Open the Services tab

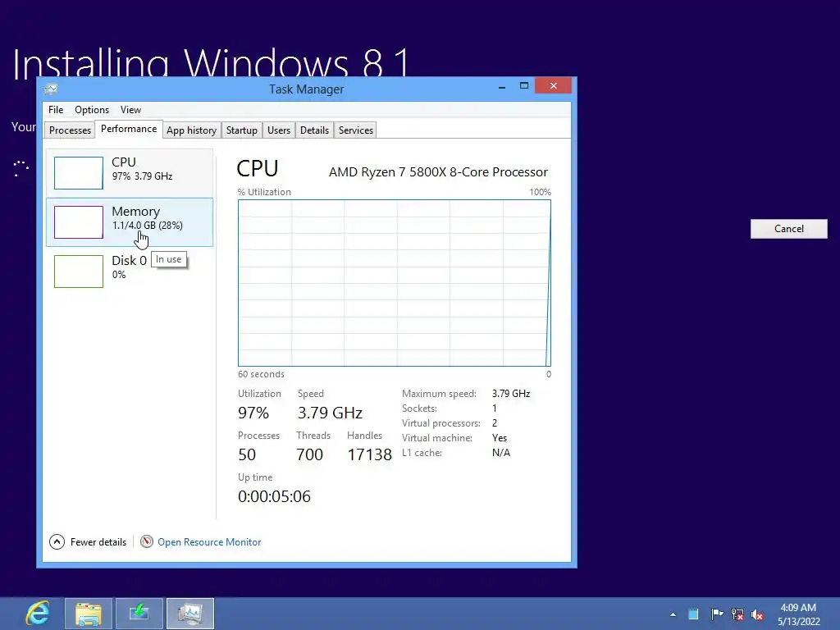(356, 130)
